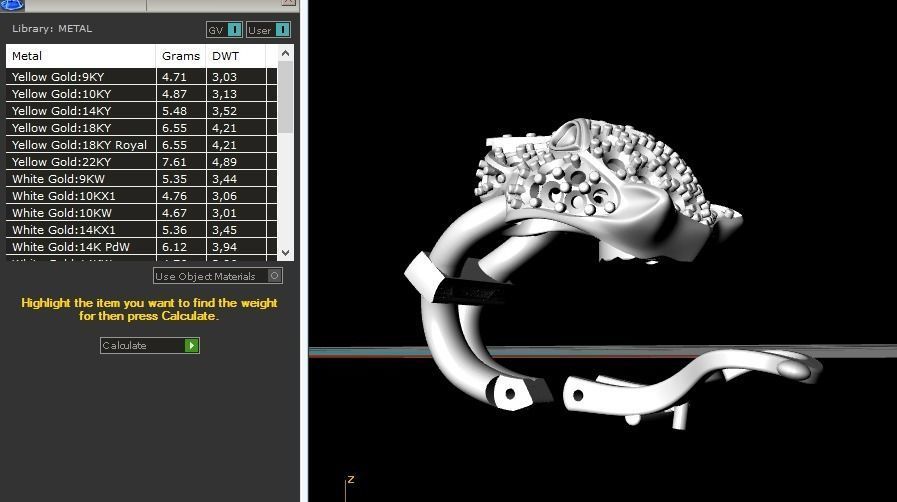
Task: Select White Gold:9KW row
Action: 80,179
